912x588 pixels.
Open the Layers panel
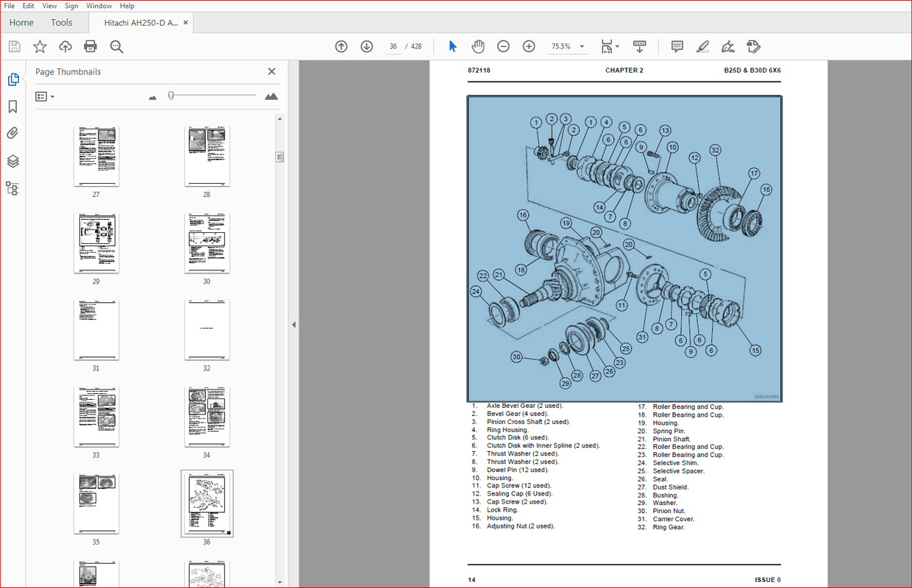[x=13, y=160]
